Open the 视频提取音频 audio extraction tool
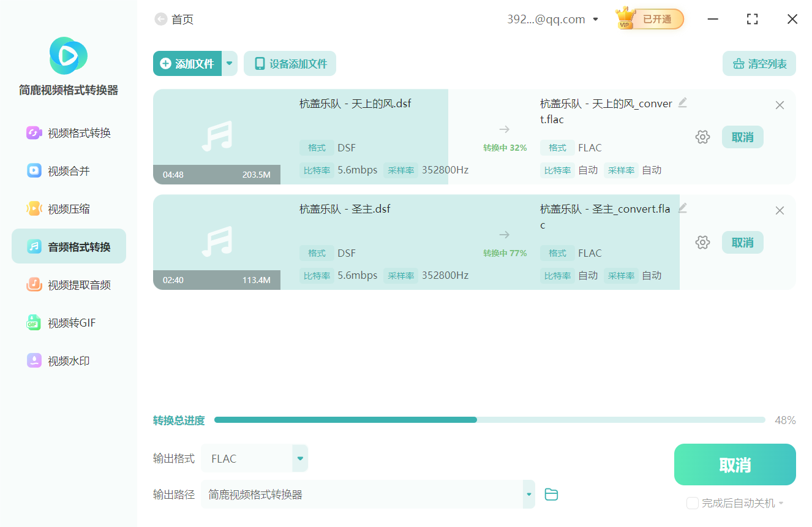The image size is (812, 527). [68, 284]
